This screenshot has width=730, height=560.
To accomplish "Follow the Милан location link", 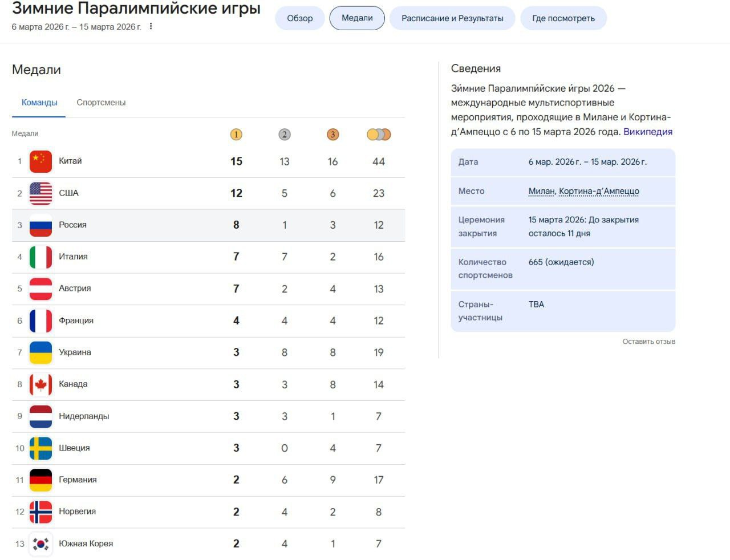I will click(x=541, y=191).
